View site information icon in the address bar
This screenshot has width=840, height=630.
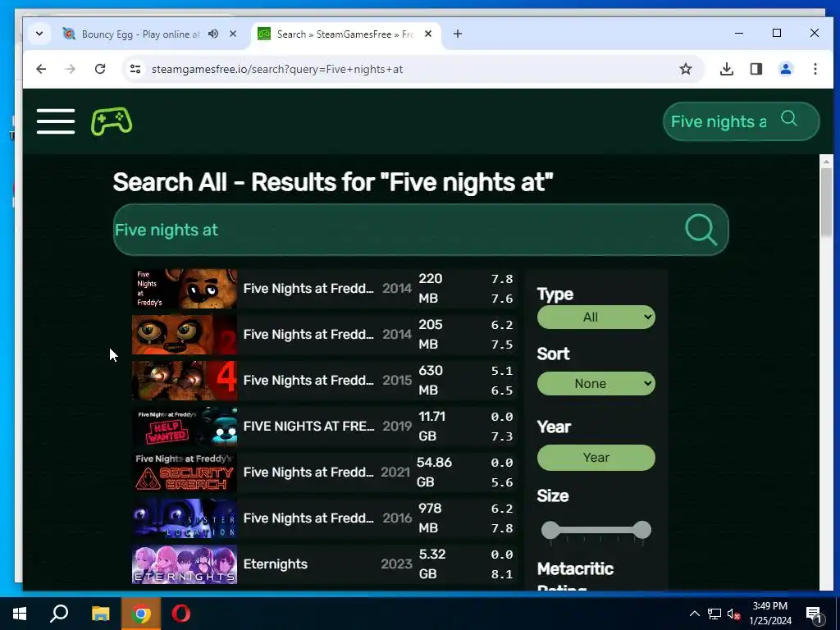(135, 69)
